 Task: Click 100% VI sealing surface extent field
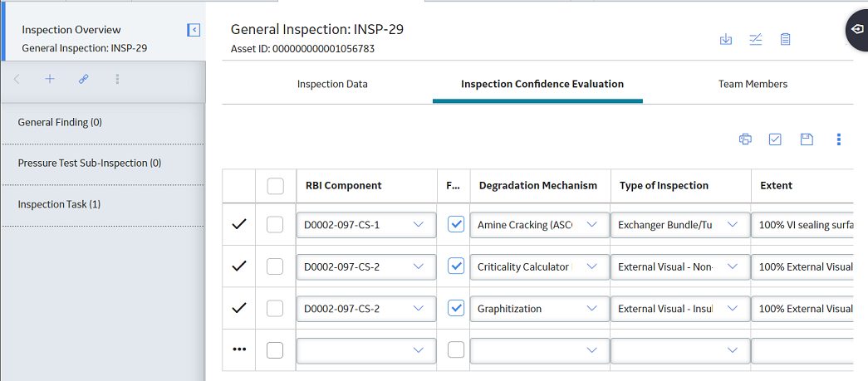click(x=802, y=224)
